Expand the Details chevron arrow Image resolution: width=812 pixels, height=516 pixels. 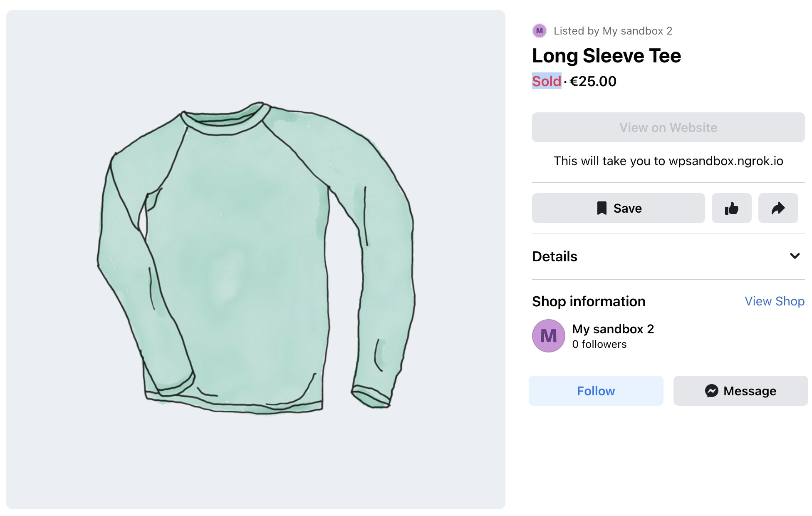point(795,256)
